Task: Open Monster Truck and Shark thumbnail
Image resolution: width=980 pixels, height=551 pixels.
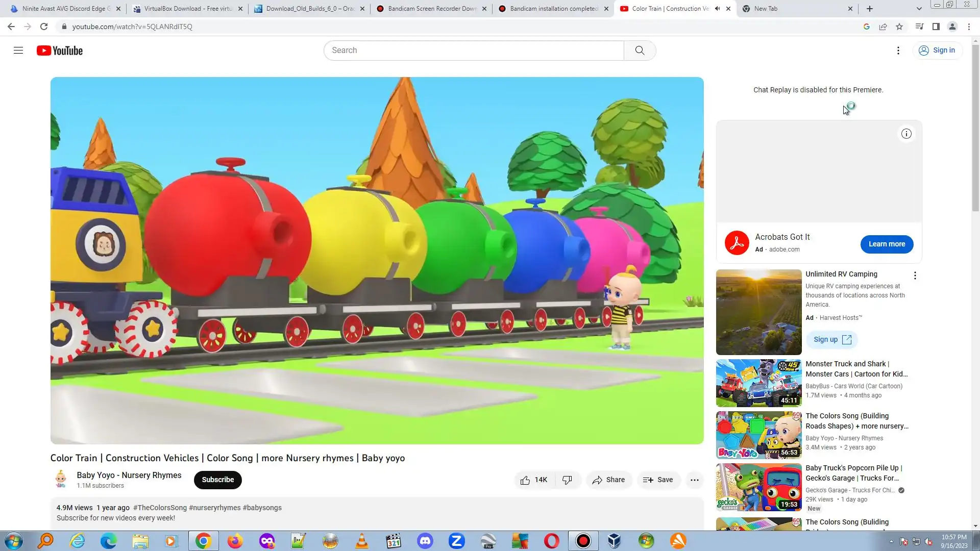Action: pos(758,383)
